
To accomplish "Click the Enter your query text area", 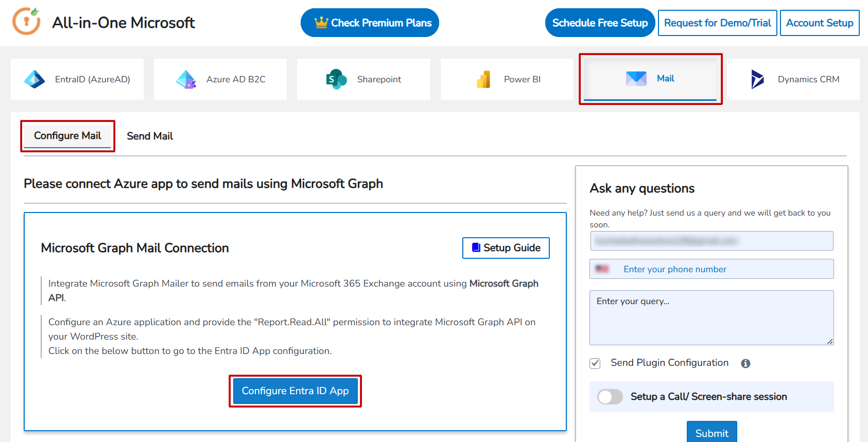I will pyautogui.click(x=711, y=317).
